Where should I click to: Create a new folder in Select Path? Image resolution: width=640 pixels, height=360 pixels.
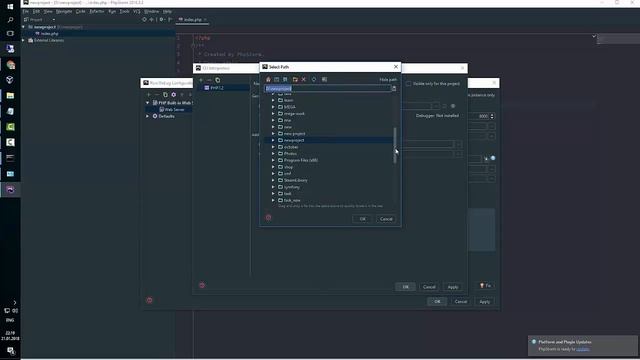pos(295,80)
